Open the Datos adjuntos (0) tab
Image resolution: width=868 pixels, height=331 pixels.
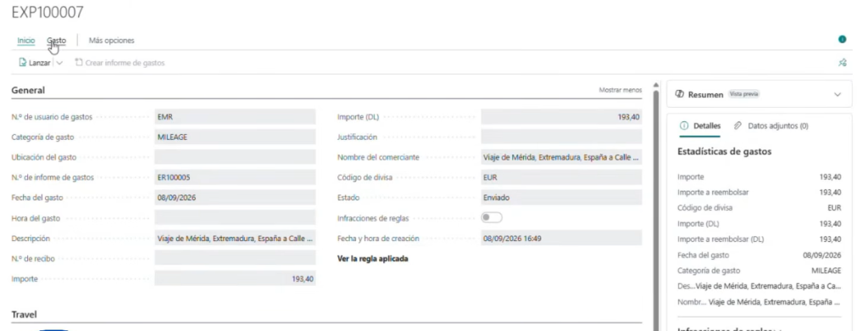771,126
